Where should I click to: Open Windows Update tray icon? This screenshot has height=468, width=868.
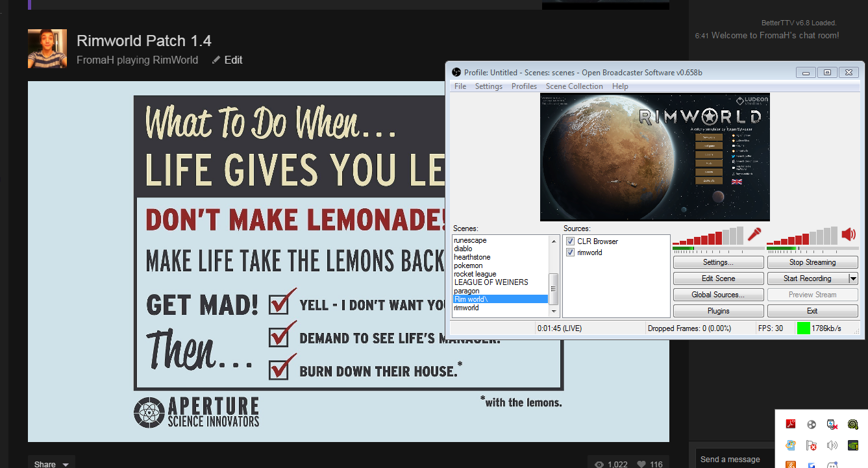click(791, 445)
